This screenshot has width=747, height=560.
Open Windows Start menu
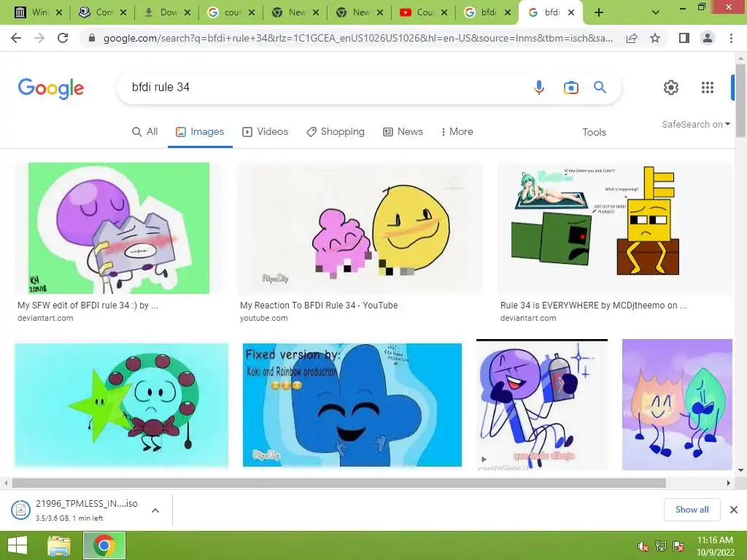pos(18,545)
